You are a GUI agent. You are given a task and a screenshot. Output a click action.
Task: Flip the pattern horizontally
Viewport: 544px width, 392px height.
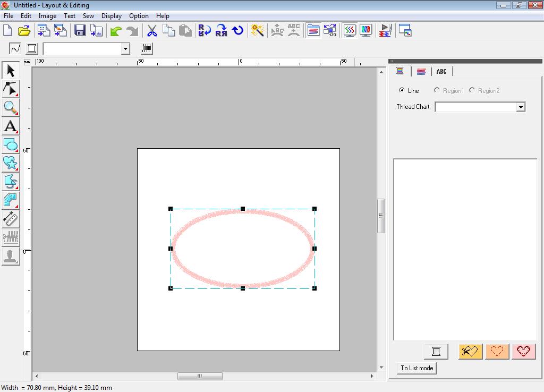222,30
